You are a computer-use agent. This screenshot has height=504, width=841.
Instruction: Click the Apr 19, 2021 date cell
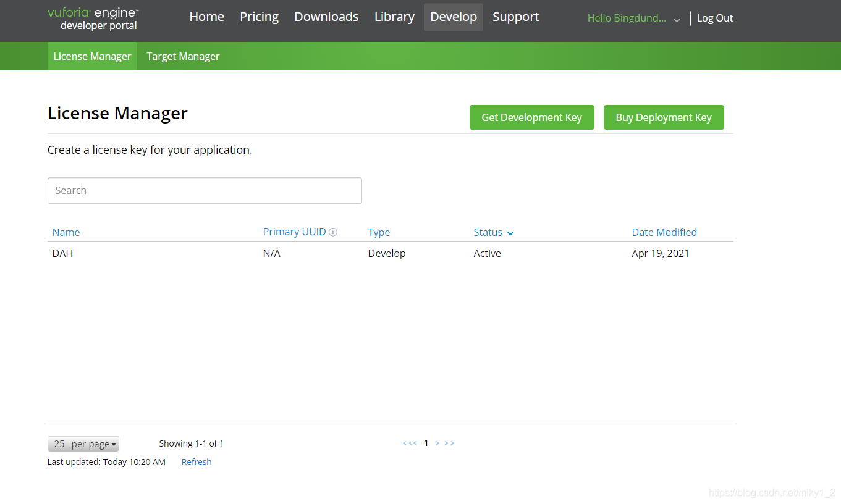pyautogui.click(x=661, y=253)
